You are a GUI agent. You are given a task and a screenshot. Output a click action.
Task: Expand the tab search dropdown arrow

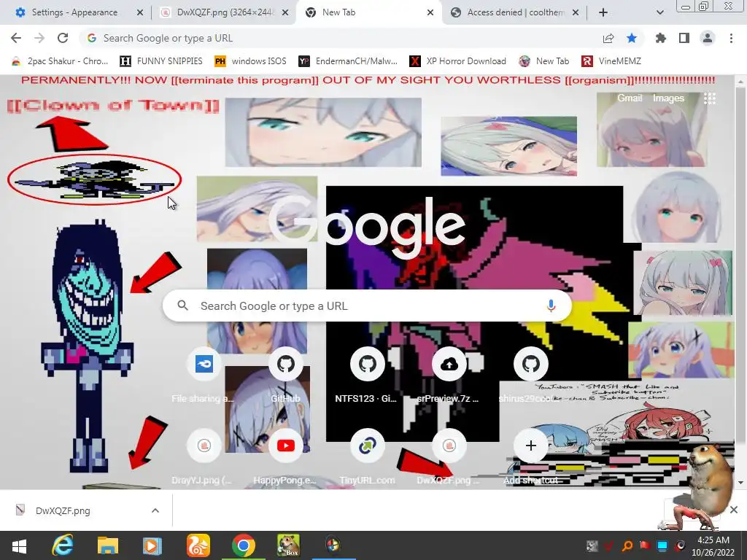click(x=659, y=12)
